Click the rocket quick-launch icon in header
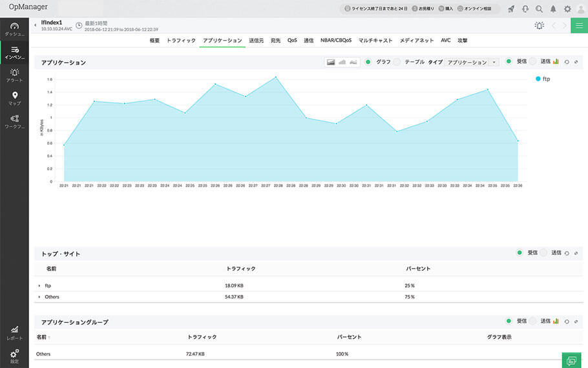Screen dimensions: 588x368 (512, 9)
